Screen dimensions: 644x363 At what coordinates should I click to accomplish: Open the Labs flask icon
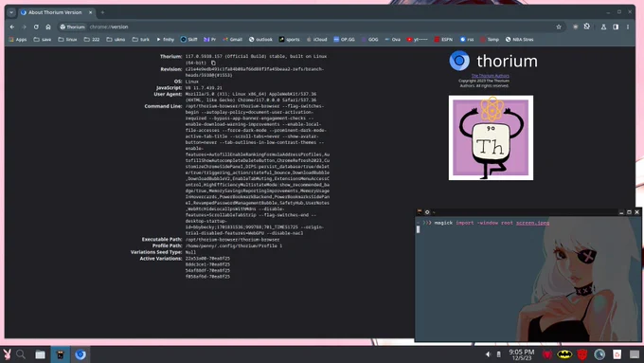(x=603, y=27)
